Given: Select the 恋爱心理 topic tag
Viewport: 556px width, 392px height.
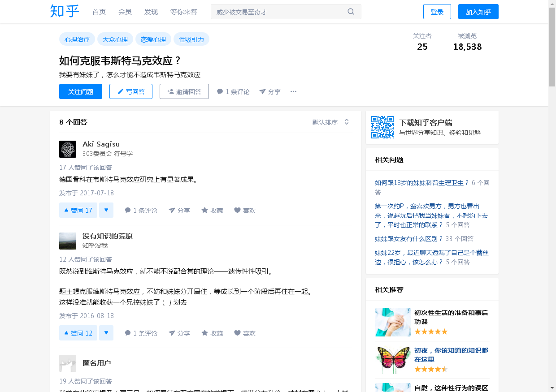Looking at the screenshot, I should click(153, 39).
